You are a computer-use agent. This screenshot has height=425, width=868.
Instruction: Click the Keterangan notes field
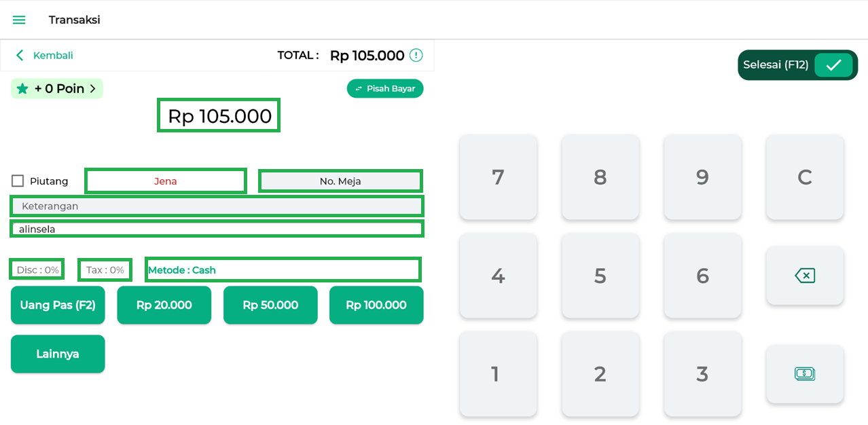click(217, 206)
